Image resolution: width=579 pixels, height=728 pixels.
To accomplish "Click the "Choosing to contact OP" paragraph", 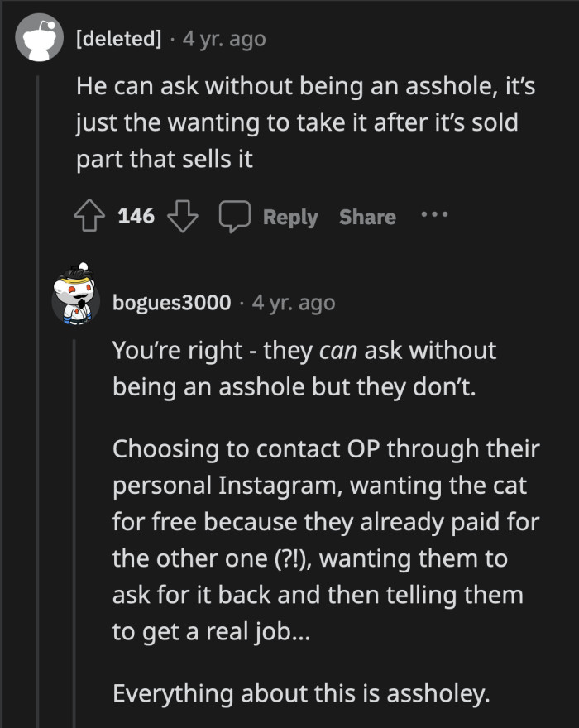I will coord(326,540).
